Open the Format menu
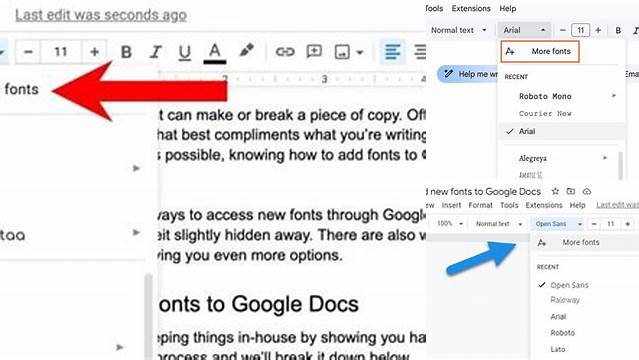This screenshot has height=360, width=639. coord(480,205)
